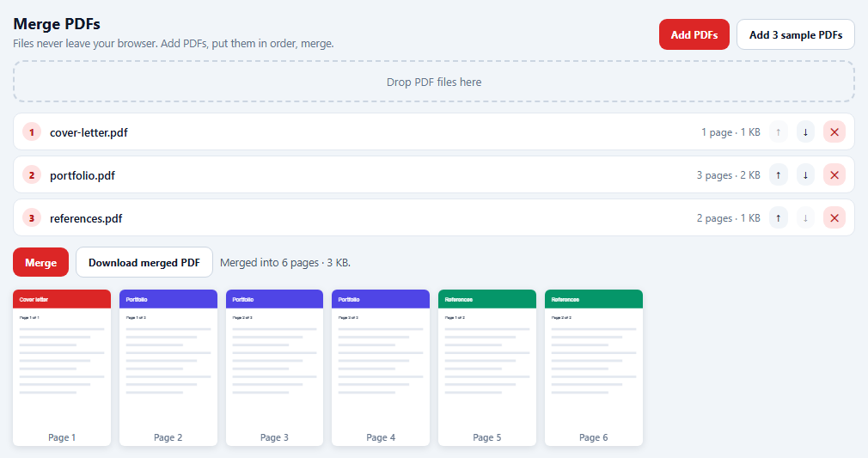868x458 pixels.
Task: Click the red Merge button
Action: 41,262
